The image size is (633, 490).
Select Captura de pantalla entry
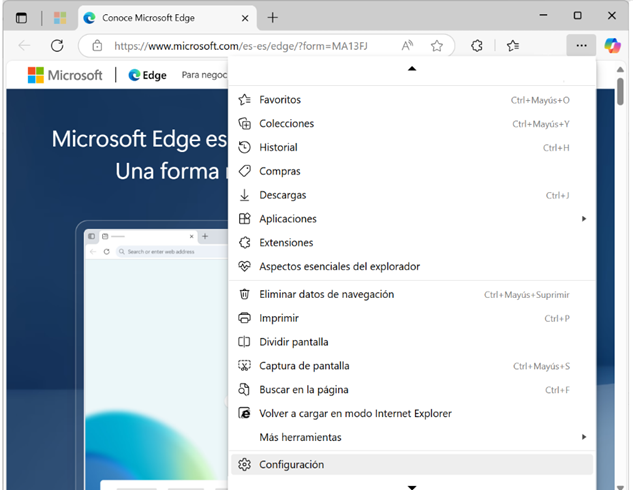412,366
